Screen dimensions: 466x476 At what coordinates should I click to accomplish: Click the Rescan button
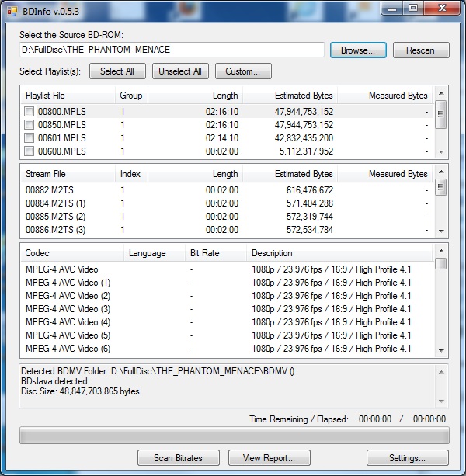click(421, 50)
